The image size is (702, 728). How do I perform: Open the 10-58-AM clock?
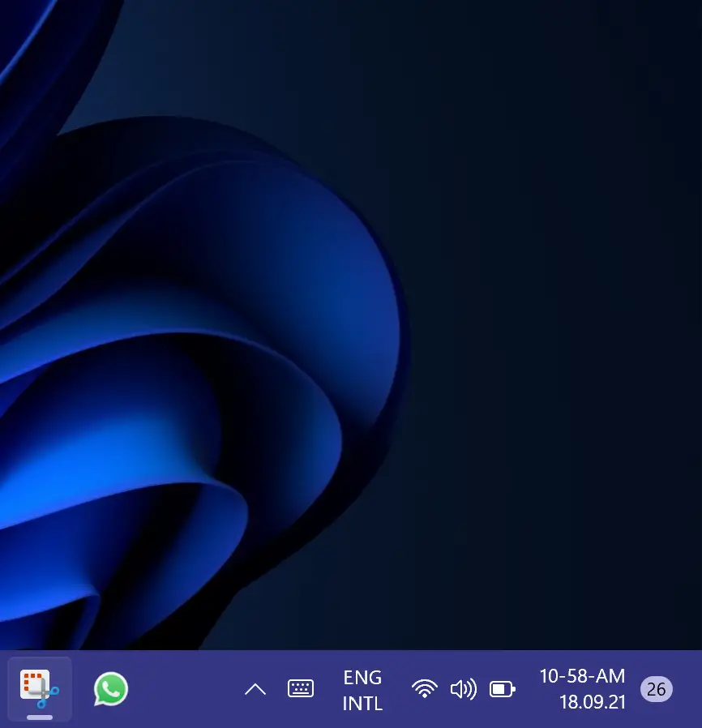582,676
